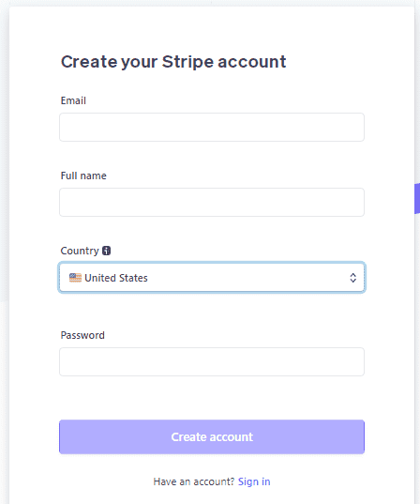Click the up-down chevron in Country selector
Screen dimensions: 420x504
pyautogui.click(x=352, y=278)
